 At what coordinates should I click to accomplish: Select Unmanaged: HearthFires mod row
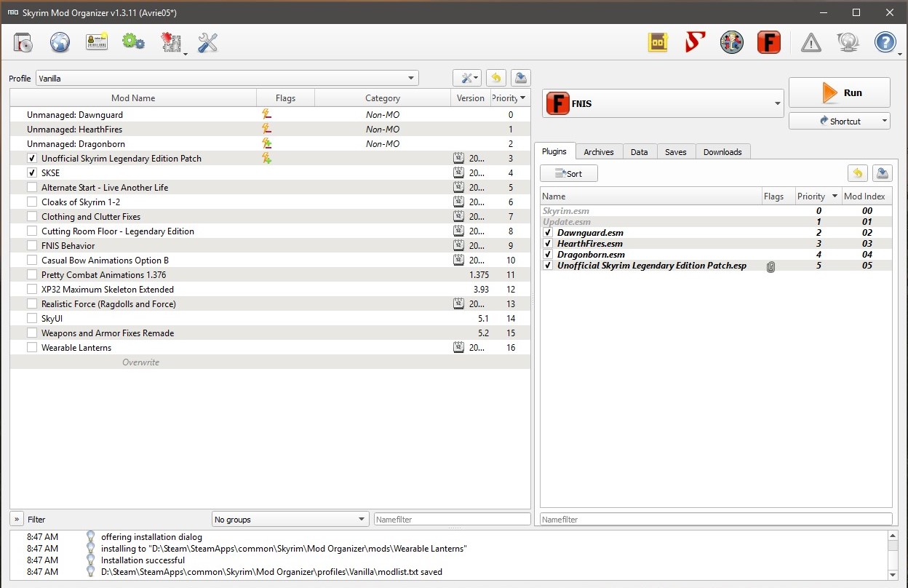(270, 129)
